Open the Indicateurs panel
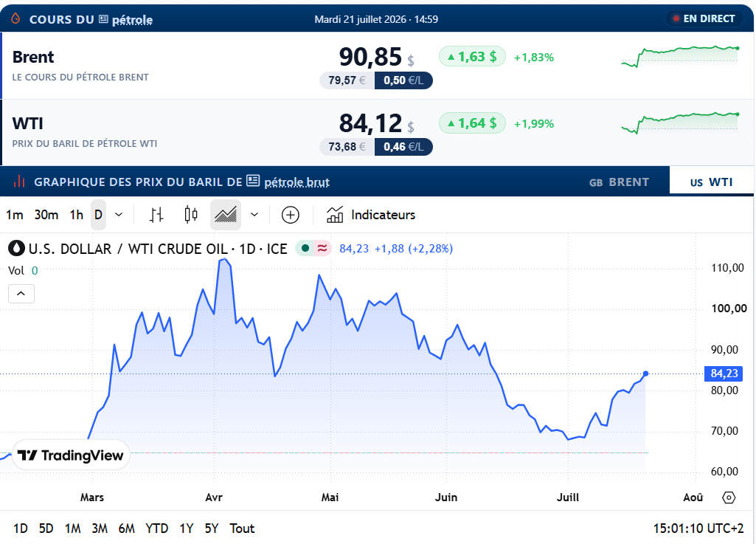The height and width of the screenshot is (544, 756). coord(371,215)
